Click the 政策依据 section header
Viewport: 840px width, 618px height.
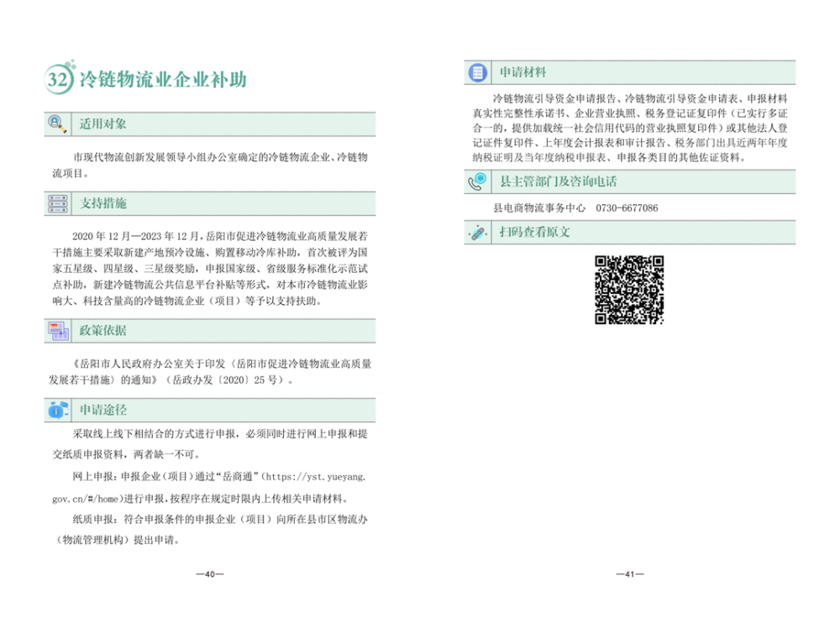[103, 331]
